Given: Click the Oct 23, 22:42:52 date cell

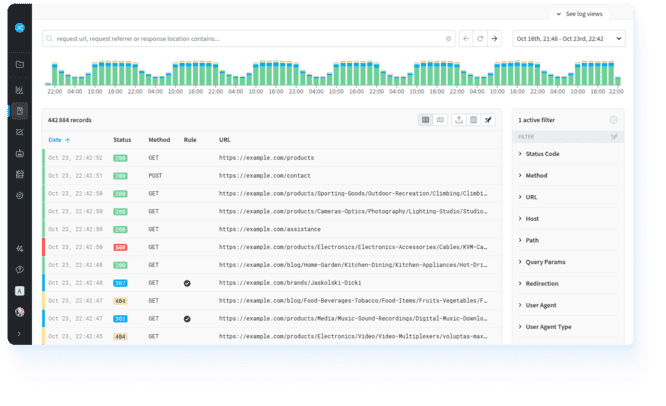Looking at the screenshot, I should (75, 158).
